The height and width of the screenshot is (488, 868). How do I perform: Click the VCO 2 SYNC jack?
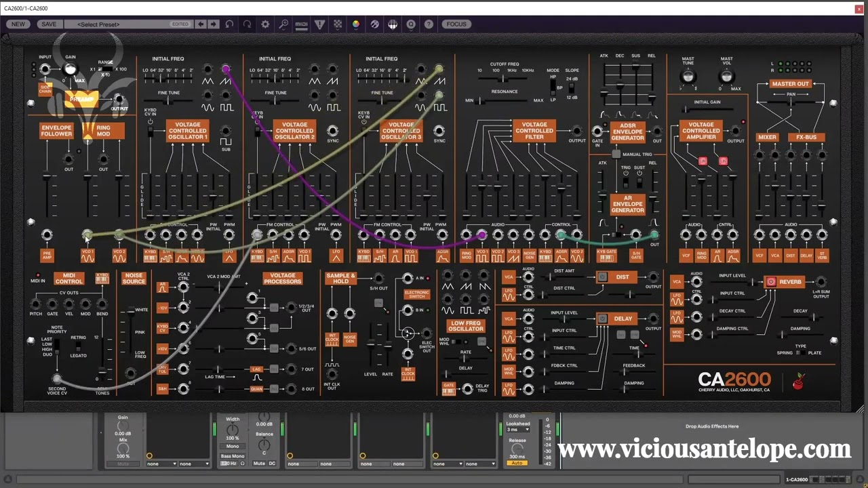tap(333, 131)
